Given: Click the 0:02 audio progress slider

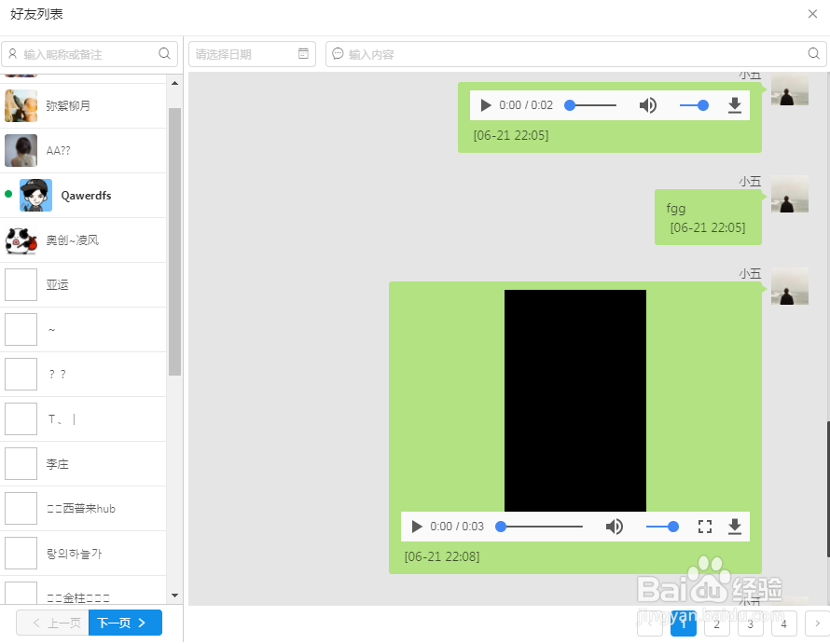Looking at the screenshot, I should [590, 105].
